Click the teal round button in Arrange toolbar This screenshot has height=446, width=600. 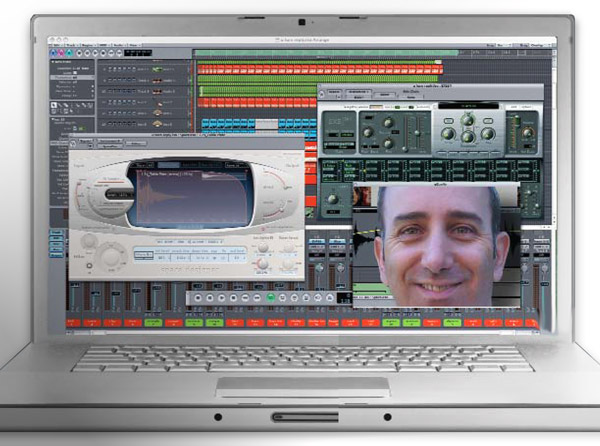click(69, 53)
